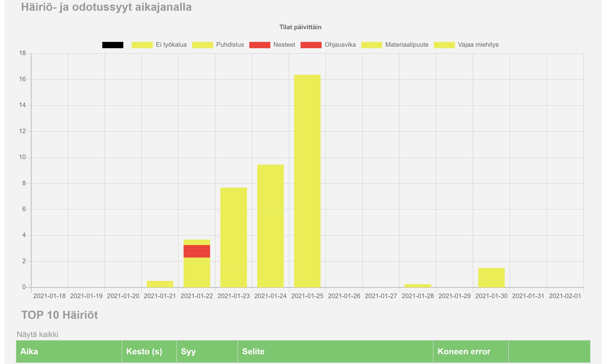Click the Selite column header
606x364 pixels.
[253, 352]
